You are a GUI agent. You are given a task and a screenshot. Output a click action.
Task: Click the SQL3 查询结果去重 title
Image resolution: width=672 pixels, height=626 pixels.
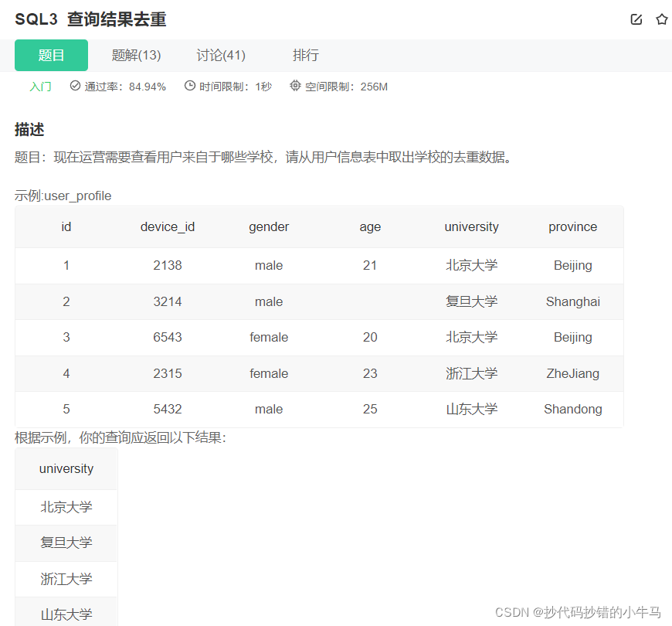pos(90,19)
